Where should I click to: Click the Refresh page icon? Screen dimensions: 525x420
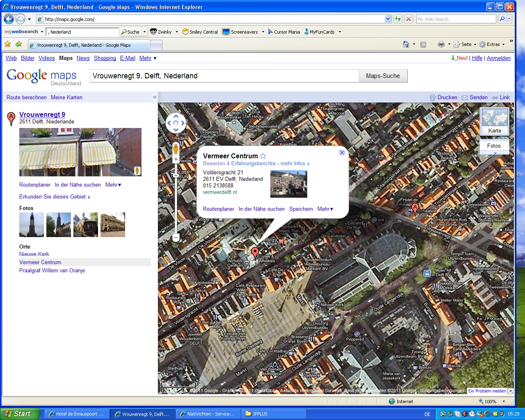397,19
